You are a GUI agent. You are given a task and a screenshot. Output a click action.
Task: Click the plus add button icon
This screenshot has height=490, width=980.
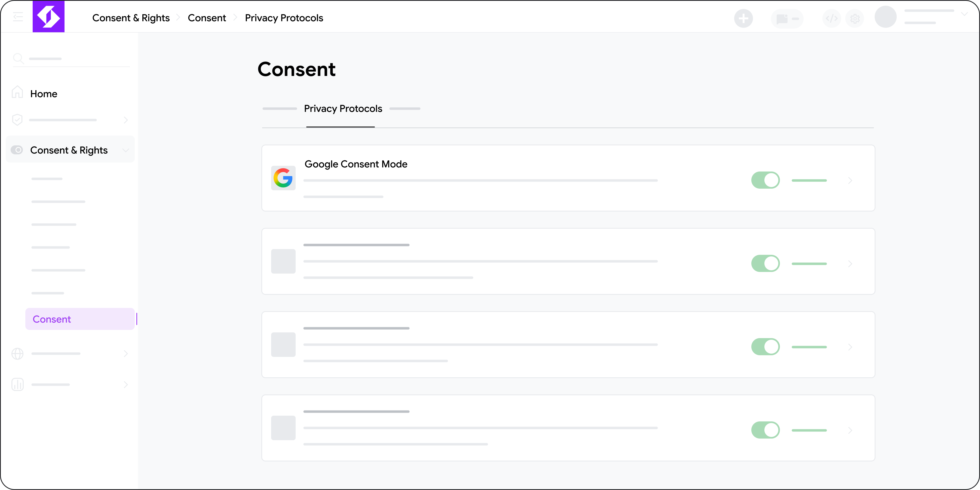coord(743,18)
